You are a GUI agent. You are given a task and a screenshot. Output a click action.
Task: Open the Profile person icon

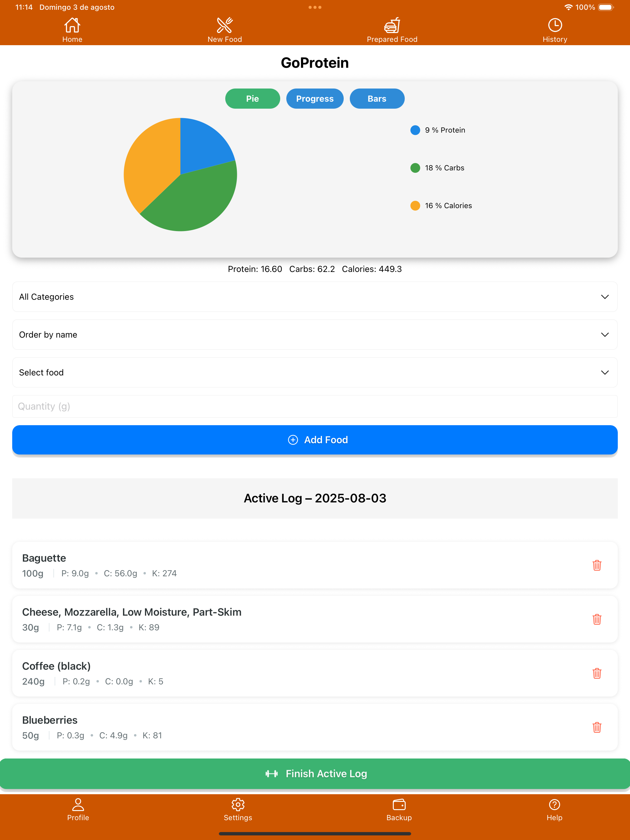78,804
